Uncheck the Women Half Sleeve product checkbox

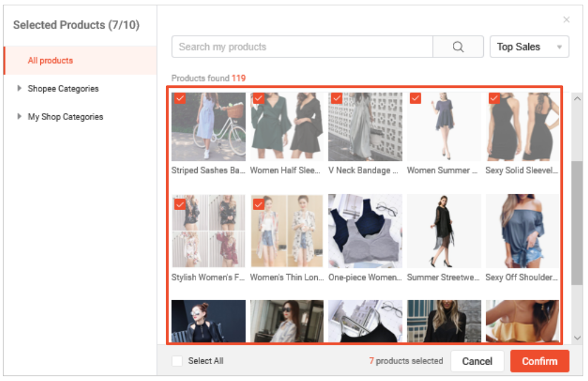(x=259, y=98)
